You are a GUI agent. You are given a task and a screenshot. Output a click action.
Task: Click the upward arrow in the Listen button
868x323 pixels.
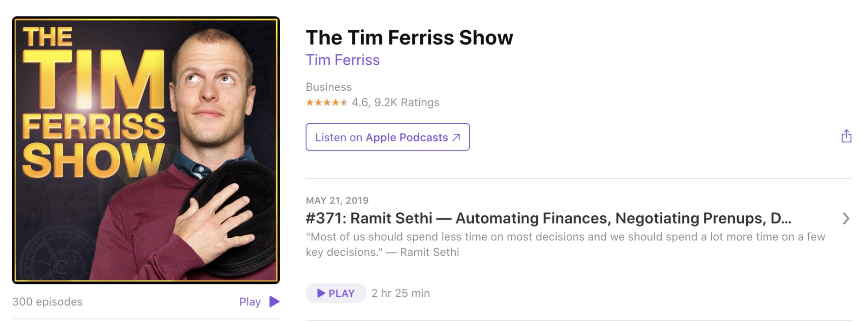pyautogui.click(x=455, y=137)
